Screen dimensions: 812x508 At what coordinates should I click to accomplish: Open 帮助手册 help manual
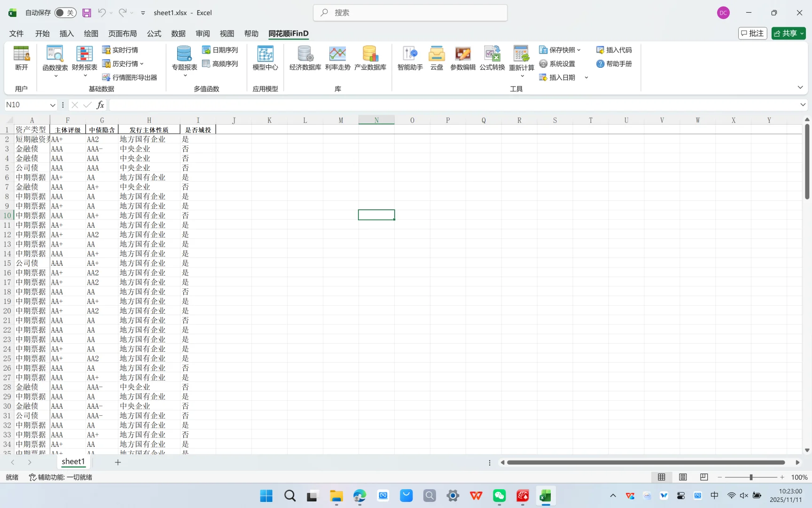(x=614, y=63)
